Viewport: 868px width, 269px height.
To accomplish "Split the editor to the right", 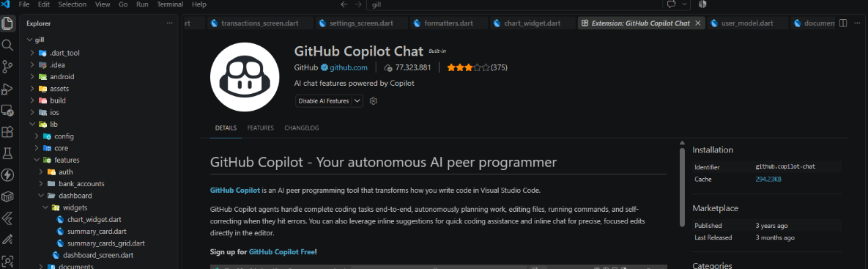I will click(843, 23).
